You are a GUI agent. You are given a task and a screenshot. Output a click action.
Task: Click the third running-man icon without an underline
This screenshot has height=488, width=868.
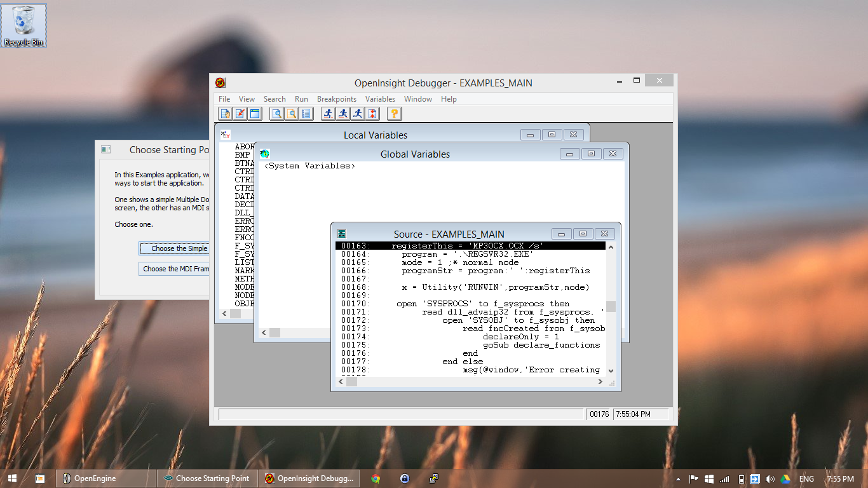(358, 114)
